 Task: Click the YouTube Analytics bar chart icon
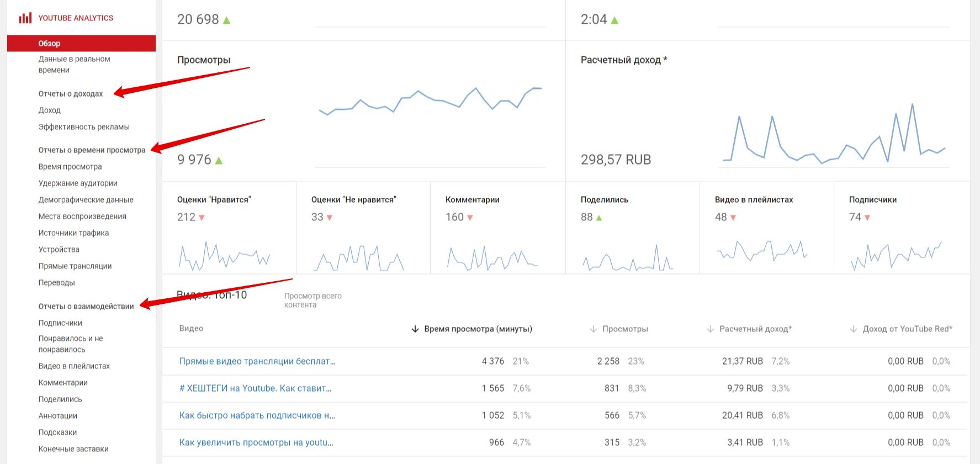point(25,18)
